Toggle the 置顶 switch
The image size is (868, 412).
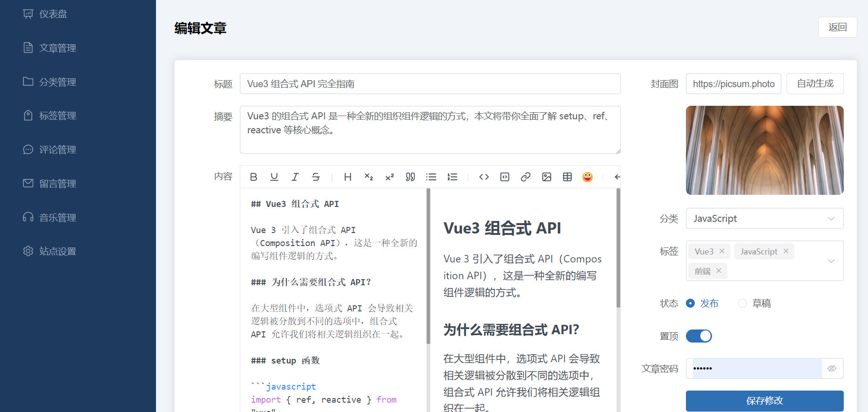pyautogui.click(x=699, y=336)
